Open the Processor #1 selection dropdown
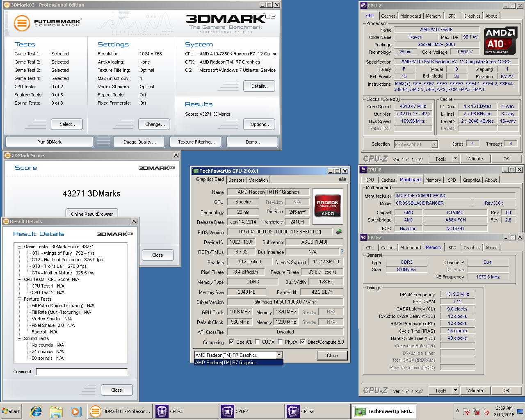 pos(434,144)
